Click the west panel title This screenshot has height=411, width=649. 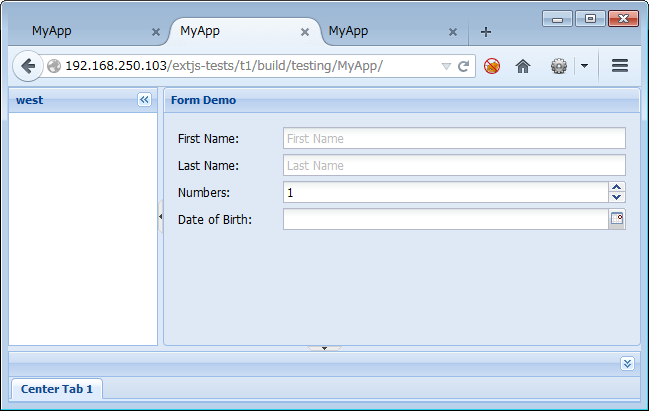29,100
